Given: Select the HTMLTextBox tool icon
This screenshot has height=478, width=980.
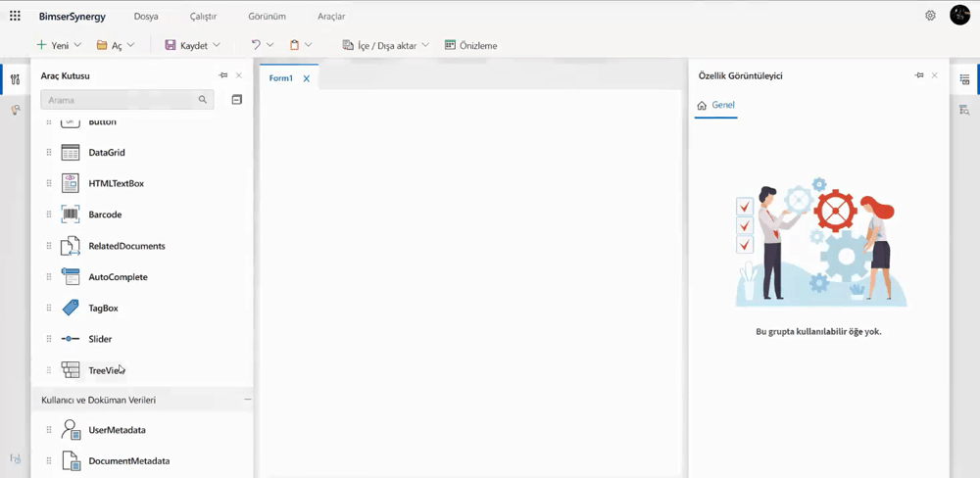Looking at the screenshot, I should pyautogui.click(x=70, y=183).
